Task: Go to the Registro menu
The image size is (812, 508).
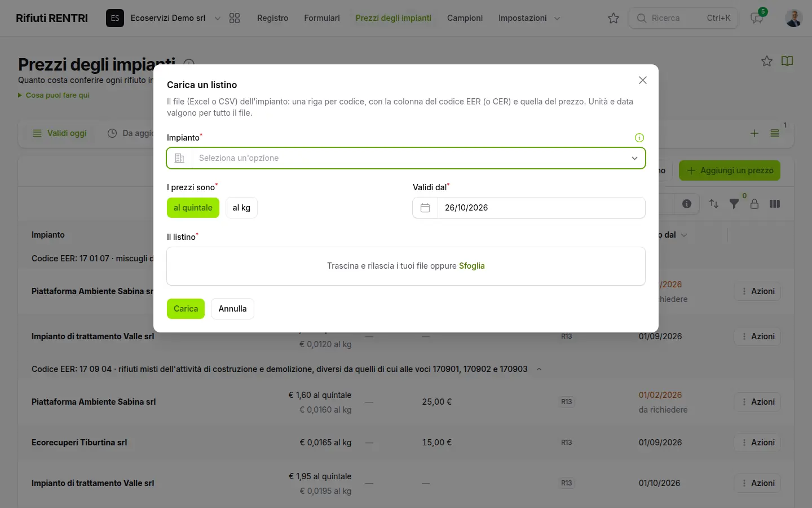Action: tap(272, 18)
